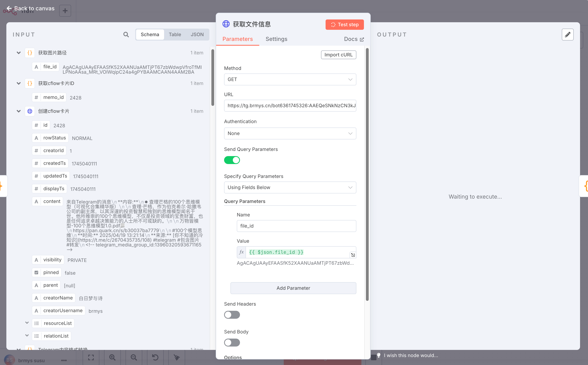Open the three-dots user menu
The image size is (588, 365).
point(64,360)
